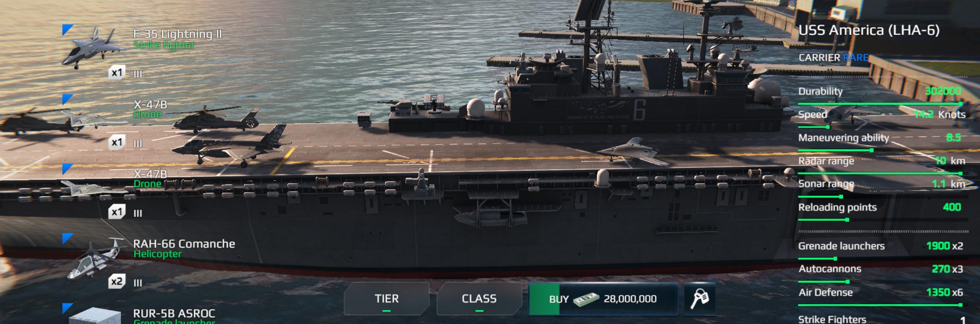This screenshot has height=324, width=980.
Task: Click the keys icon beside Buy
Action: coord(699,299)
